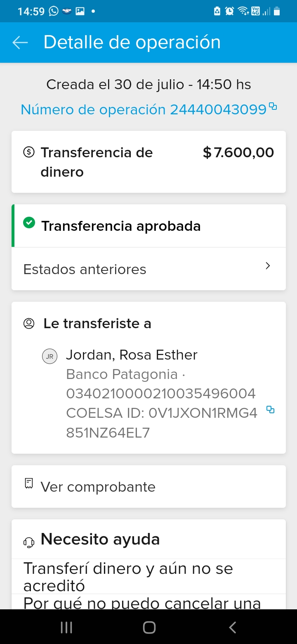Tap the green approved checkmark icon
The image size is (297, 644).
tap(29, 223)
